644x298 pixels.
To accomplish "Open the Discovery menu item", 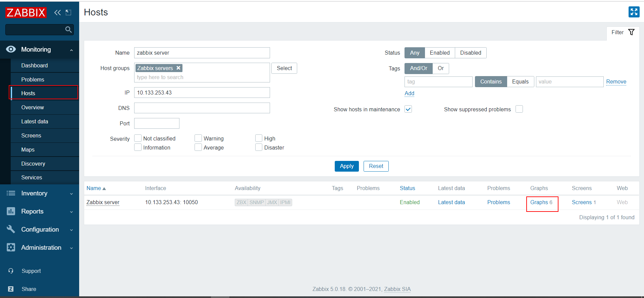I will coord(45,164).
